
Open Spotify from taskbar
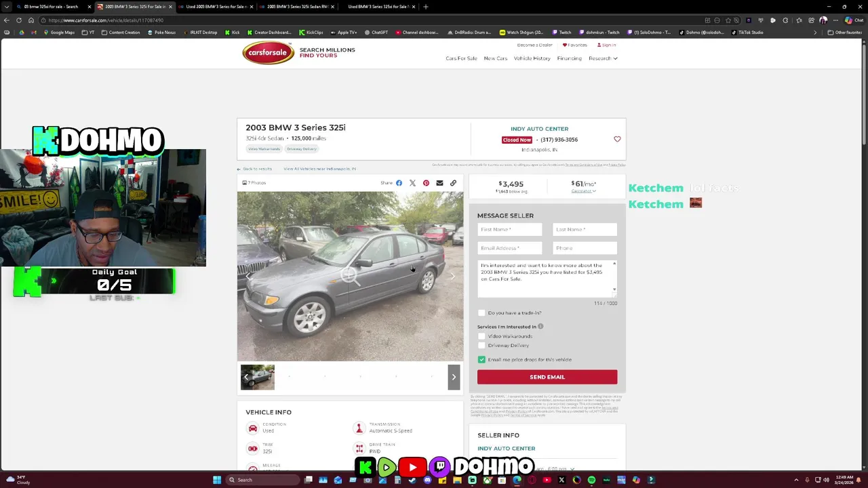(x=591, y=480)
